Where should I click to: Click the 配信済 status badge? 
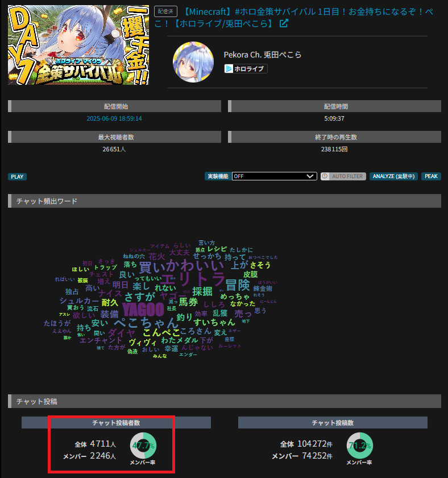coord(165,11)
